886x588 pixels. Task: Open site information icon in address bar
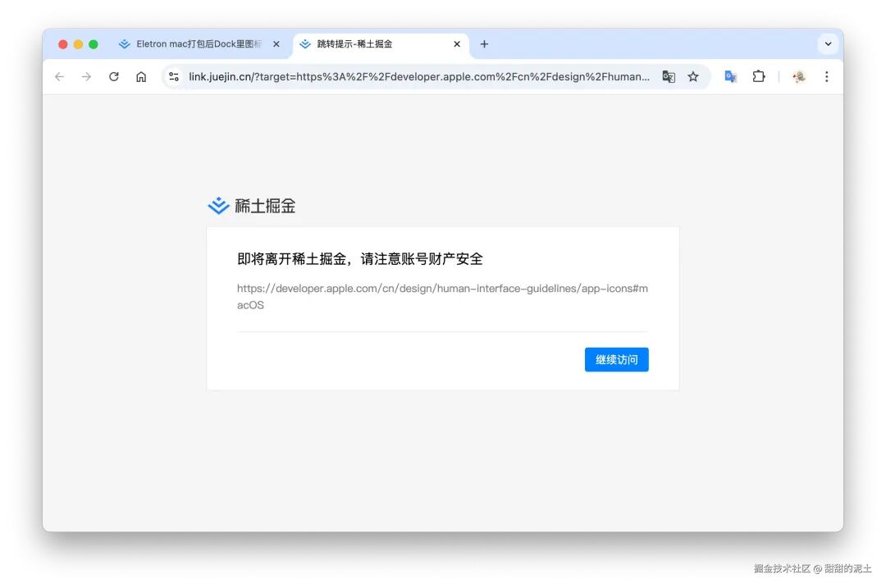(x=174, y=77)
